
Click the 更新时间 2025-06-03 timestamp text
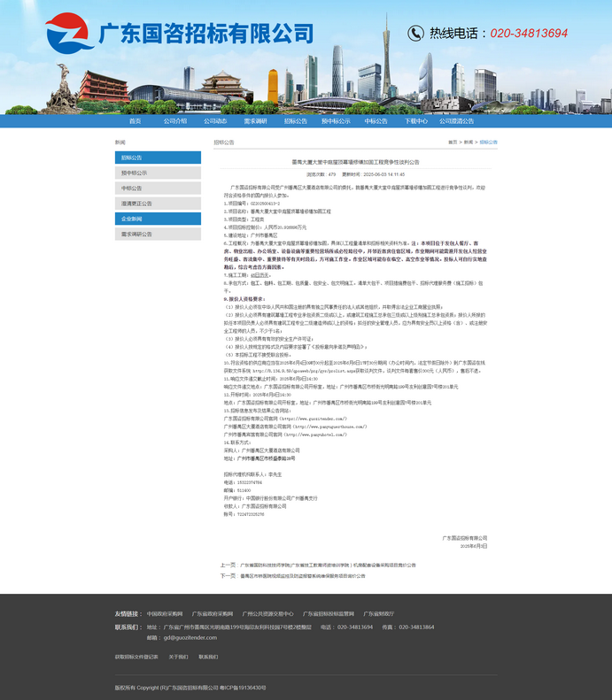click(x=374, y=174)
